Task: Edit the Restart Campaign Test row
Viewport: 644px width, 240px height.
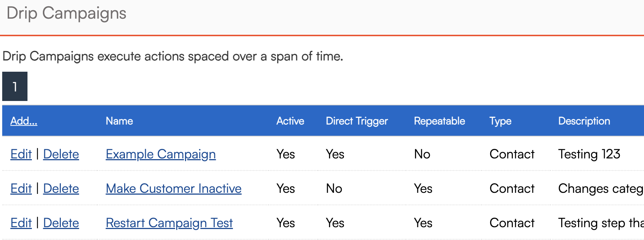Action: tap(21, 223)
